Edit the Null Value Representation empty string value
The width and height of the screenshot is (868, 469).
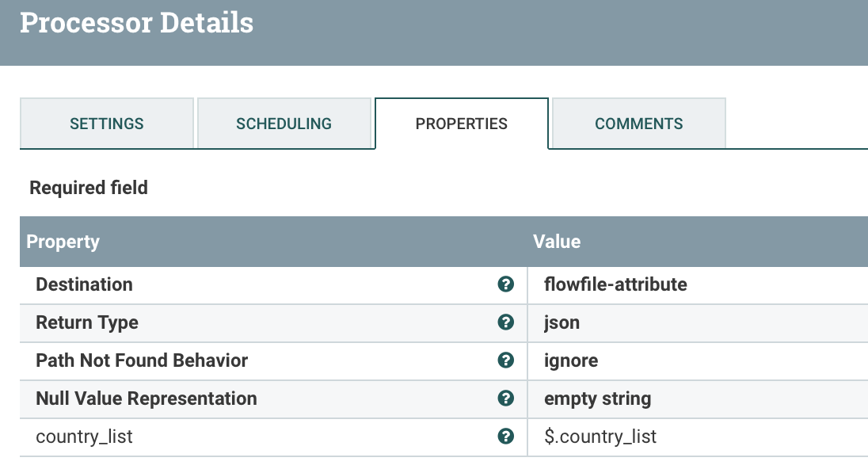(x=597, y=398)
